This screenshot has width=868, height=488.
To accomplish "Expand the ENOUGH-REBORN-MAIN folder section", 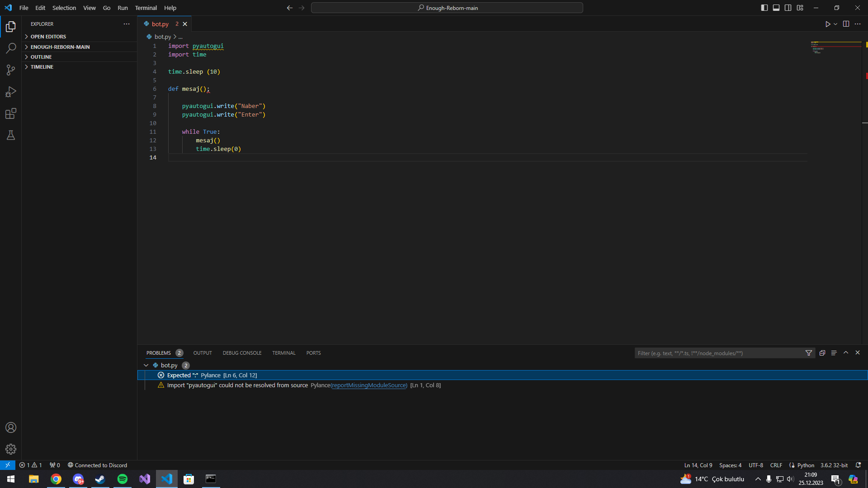I will point(60,47).
